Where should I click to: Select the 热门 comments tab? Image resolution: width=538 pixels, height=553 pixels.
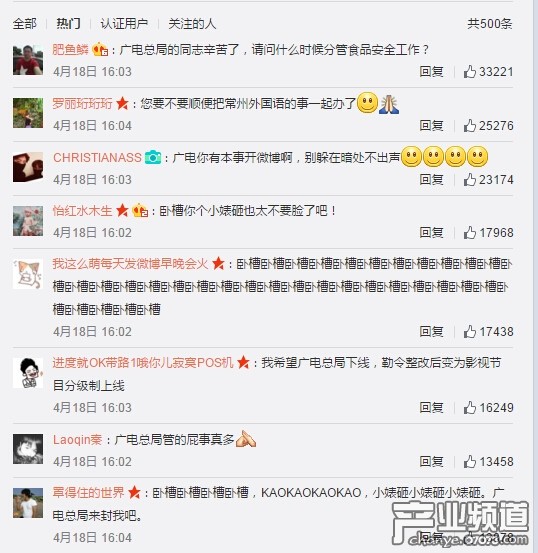pos(68,24)
